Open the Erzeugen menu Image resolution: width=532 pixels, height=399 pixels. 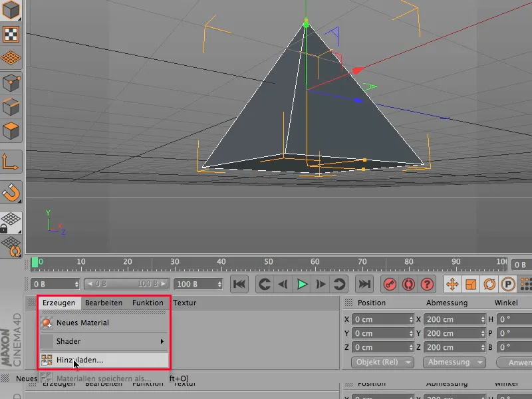tap(59, 303)
